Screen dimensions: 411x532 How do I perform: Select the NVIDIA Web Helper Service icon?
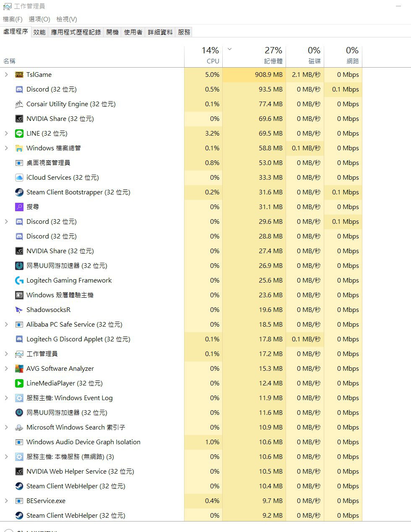tap(19, 472)
